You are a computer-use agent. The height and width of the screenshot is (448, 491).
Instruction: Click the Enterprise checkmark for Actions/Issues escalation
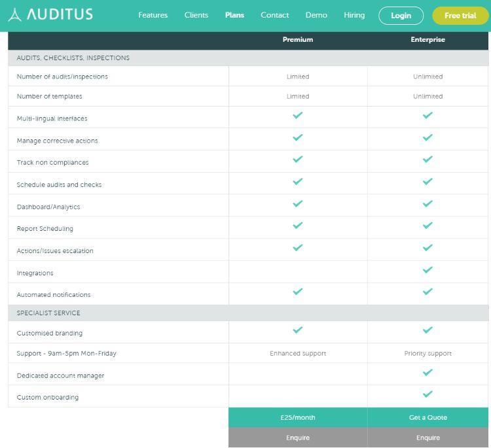(427, 247)
